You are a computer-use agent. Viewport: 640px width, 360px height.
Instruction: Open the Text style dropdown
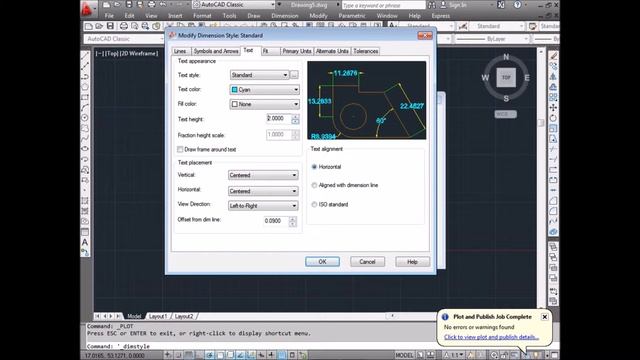260,75
